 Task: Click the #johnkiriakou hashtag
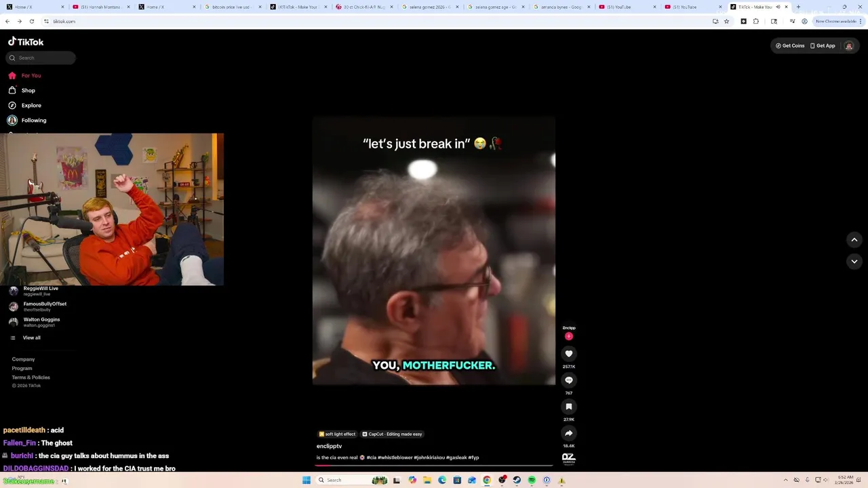(429, 457)
